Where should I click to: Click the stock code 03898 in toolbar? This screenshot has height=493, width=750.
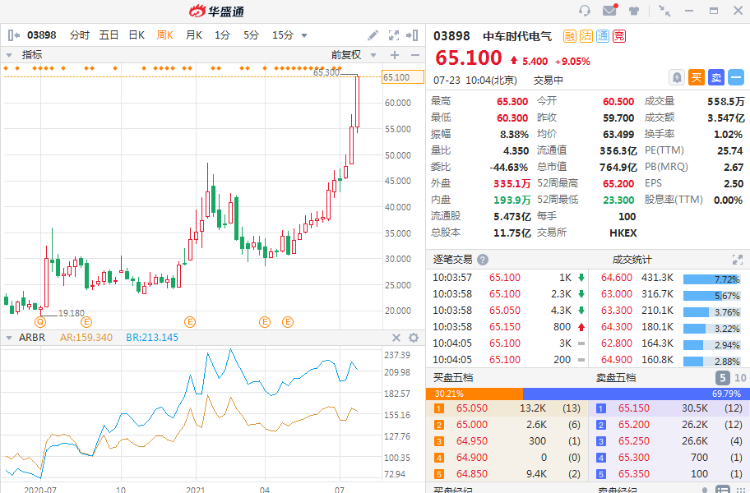(42, 35)
